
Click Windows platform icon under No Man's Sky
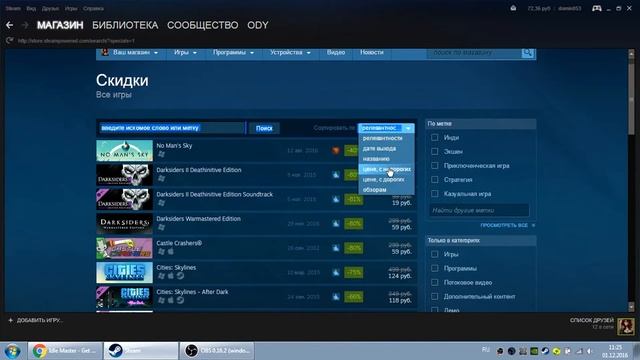pyautogui.click(x=161, y=154)
